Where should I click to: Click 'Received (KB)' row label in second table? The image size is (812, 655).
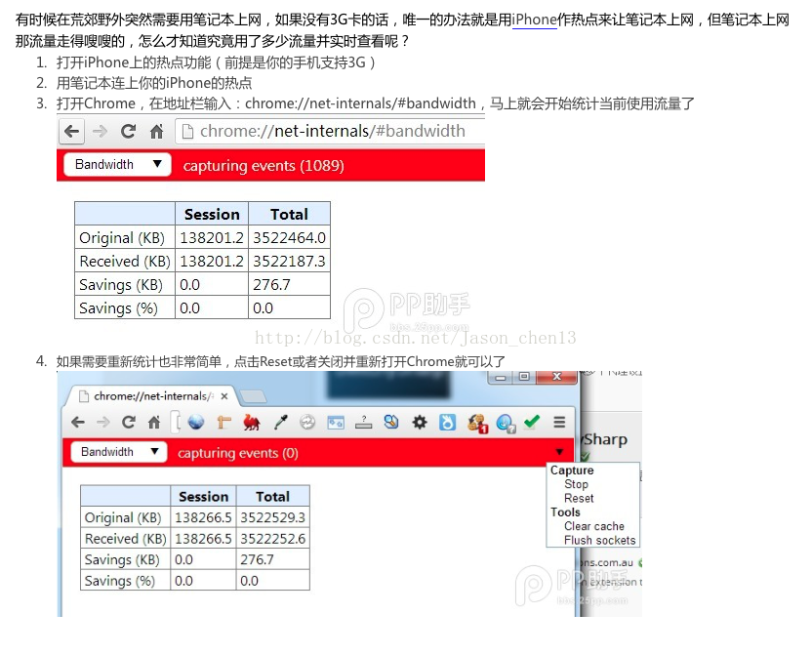[x=125, y=539]
